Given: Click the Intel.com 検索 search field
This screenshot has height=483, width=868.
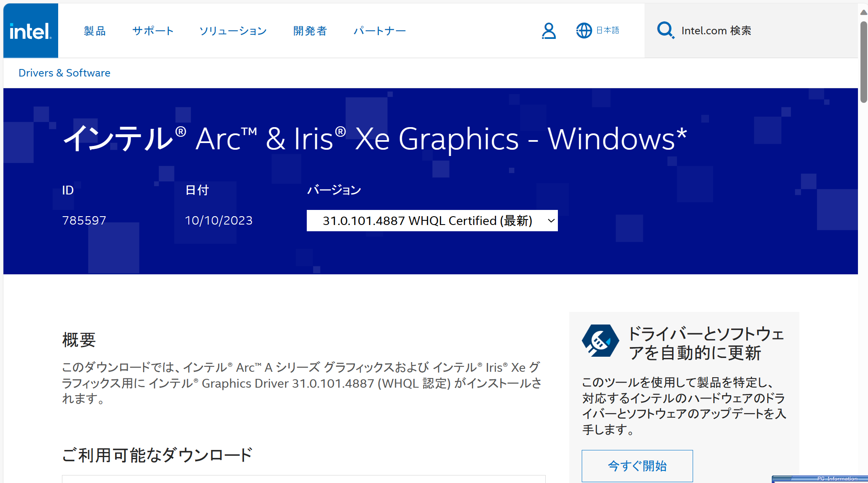Looking at the screenshot, I should (751, 31).
